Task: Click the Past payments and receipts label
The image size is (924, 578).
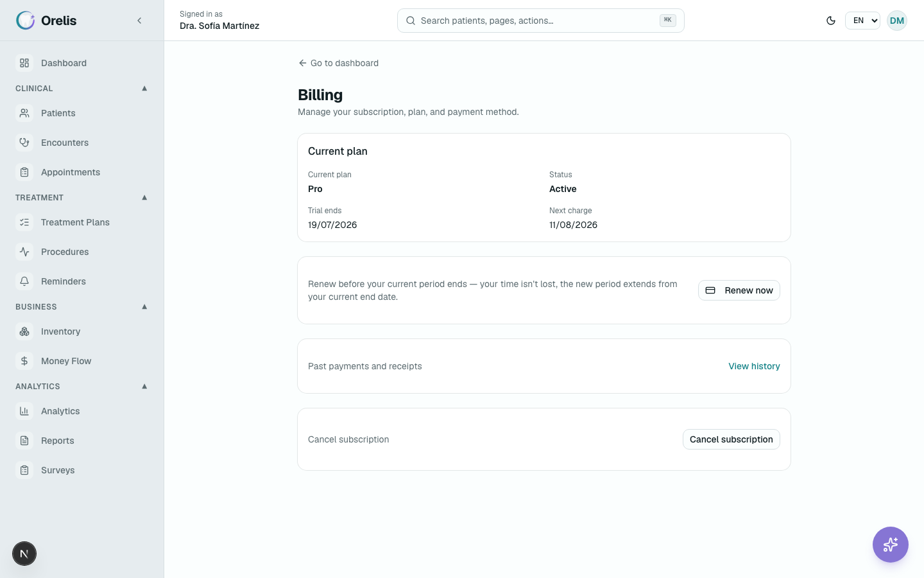Action: pyautogui.click(x=365, y=366)
